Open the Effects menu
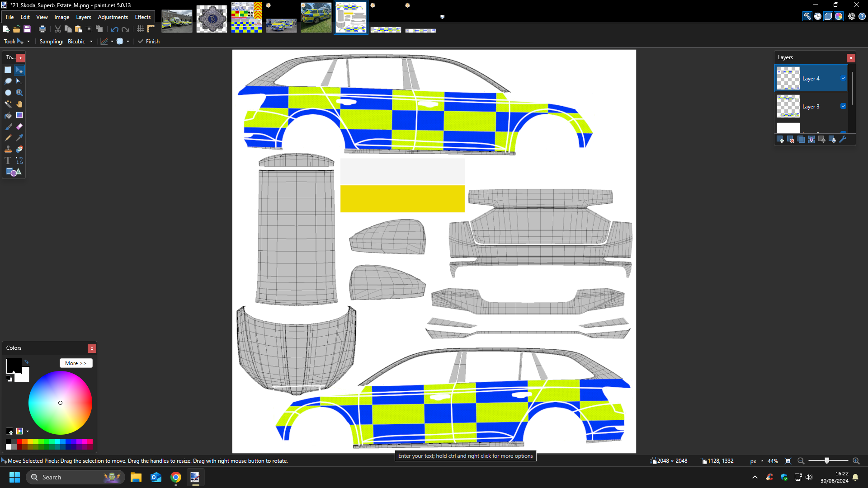Image resolution: width=868 pixels, height=488 pixels. pos(142,17)
